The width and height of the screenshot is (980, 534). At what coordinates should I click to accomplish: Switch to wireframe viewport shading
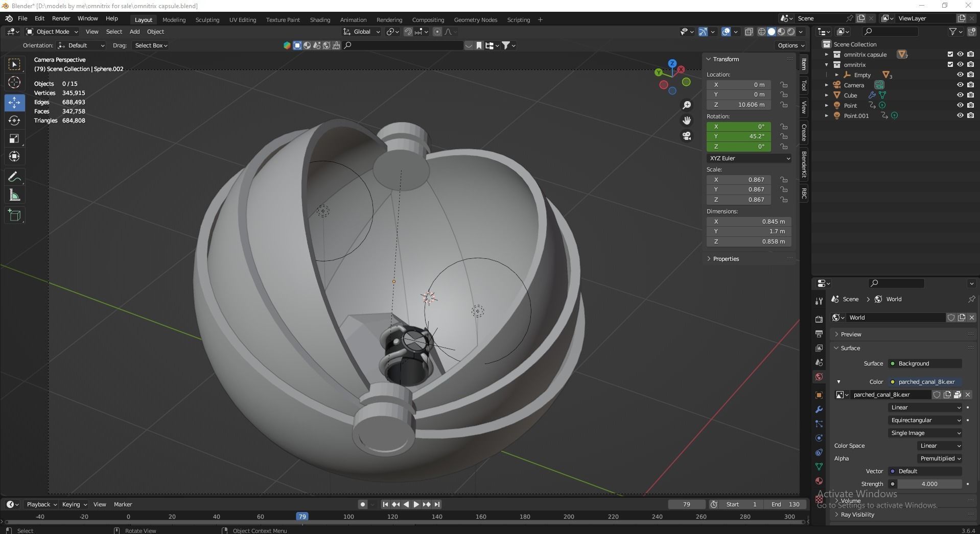point(761,32)
